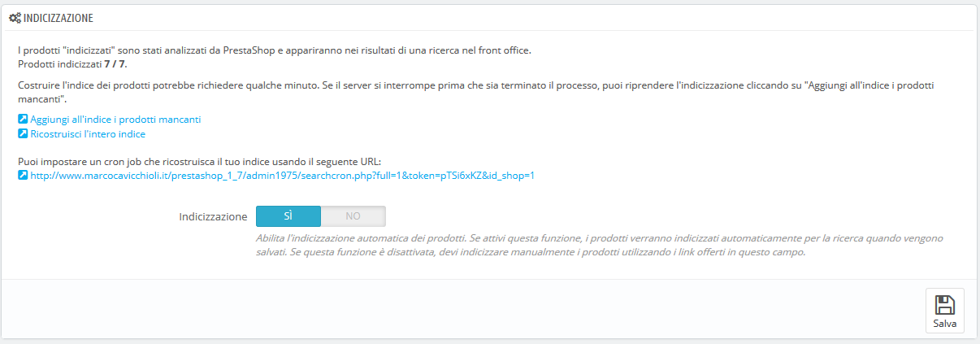
Task: Click the paragraph about prodotti "indicizzati" and PrestaShop
Action: click(x=275, y=50)
